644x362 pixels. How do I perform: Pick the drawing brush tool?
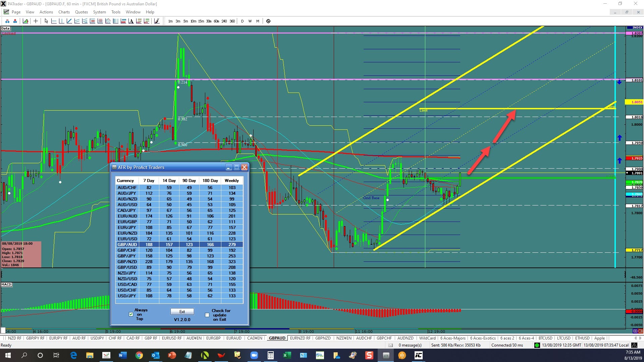(x=157, y=21)
